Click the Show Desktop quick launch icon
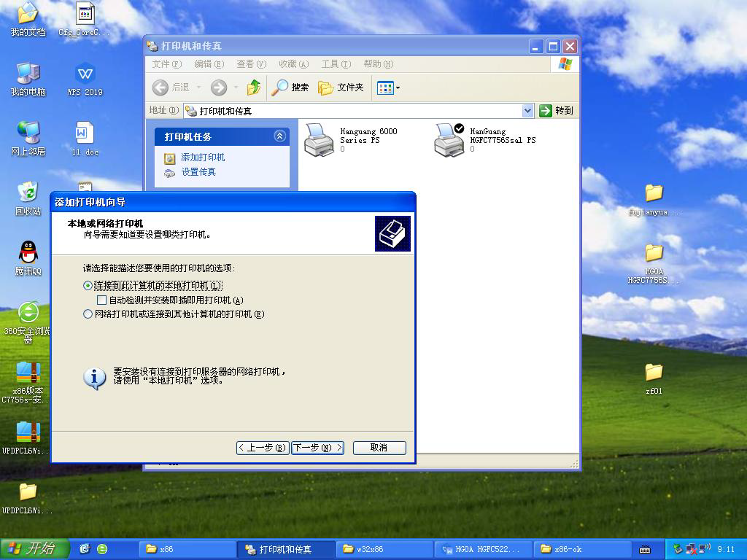This screenshot has height=560, width=747. pyautogui.click(x=85, y=549)
